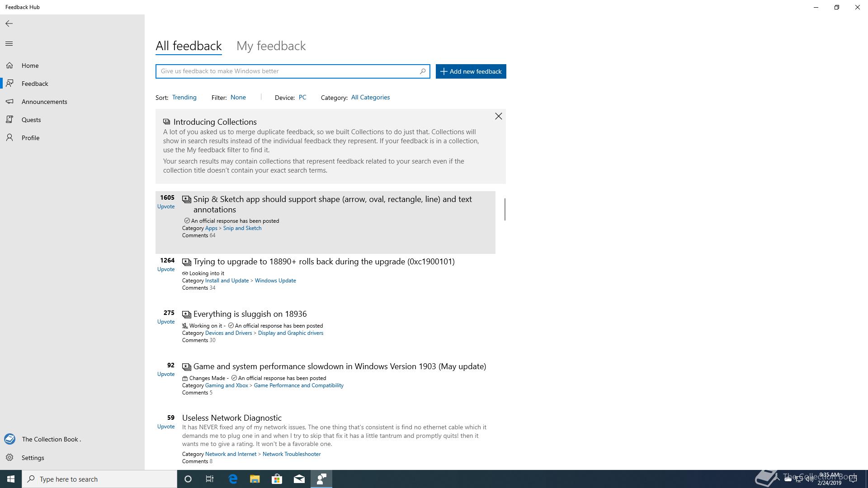Upvote Useless Network Diagnostic feedback

166,427
